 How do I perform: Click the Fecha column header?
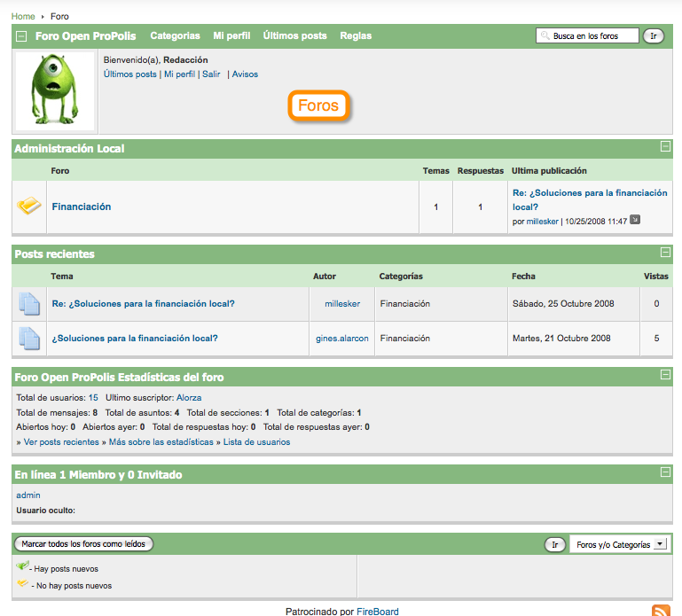pyautogui.click(x=523, y=276)
